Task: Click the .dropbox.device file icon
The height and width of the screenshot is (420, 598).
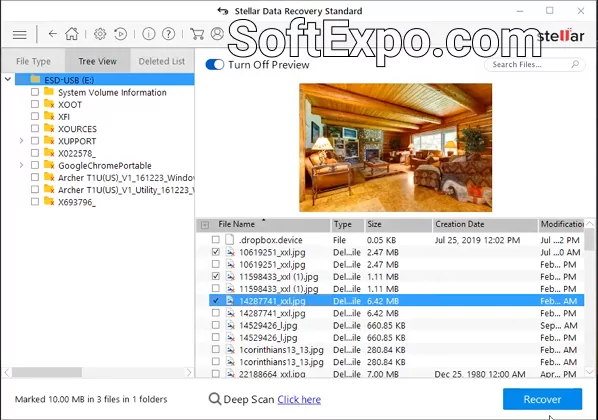Action: [x=230, y=240]
